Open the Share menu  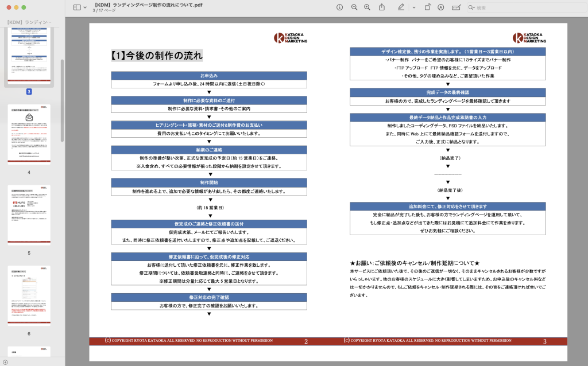382,7
